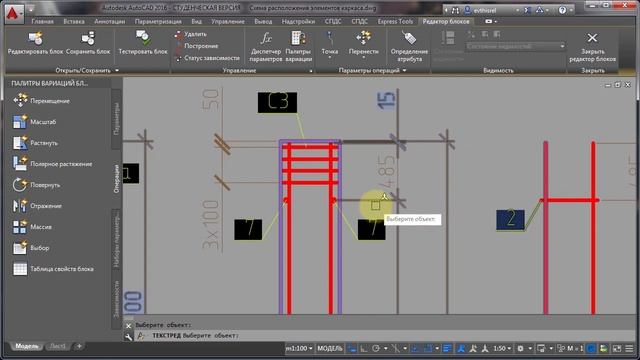Screen dimensions: 640x360
Task: Select the Массив action in palette
Action: 32,227
